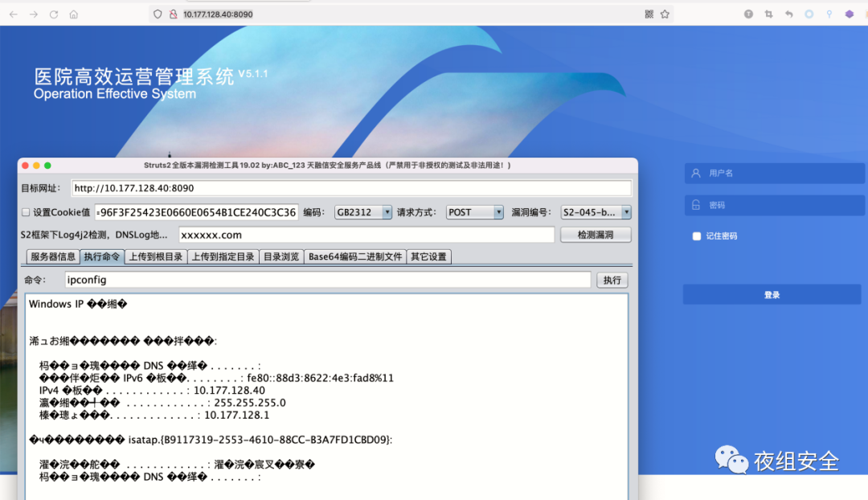Switch to the 服务器信息 tab
The width and height of the screenshot is (868, 500).
[x=53, y=256]
